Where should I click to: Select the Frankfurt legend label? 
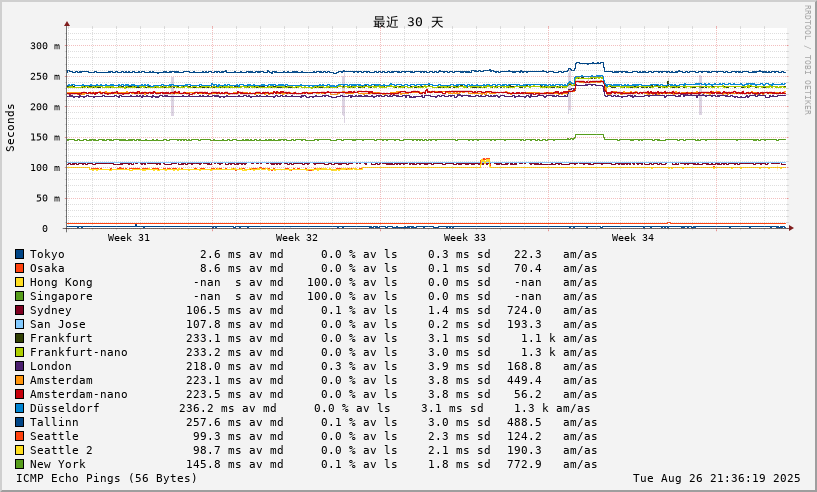[61, 338]
